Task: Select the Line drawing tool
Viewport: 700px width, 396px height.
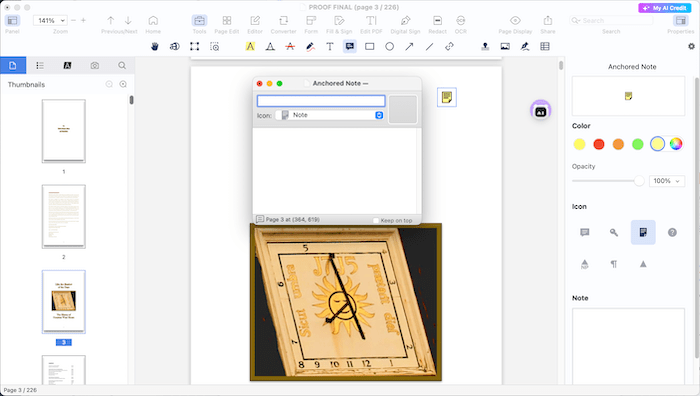Action: [429, 46]
